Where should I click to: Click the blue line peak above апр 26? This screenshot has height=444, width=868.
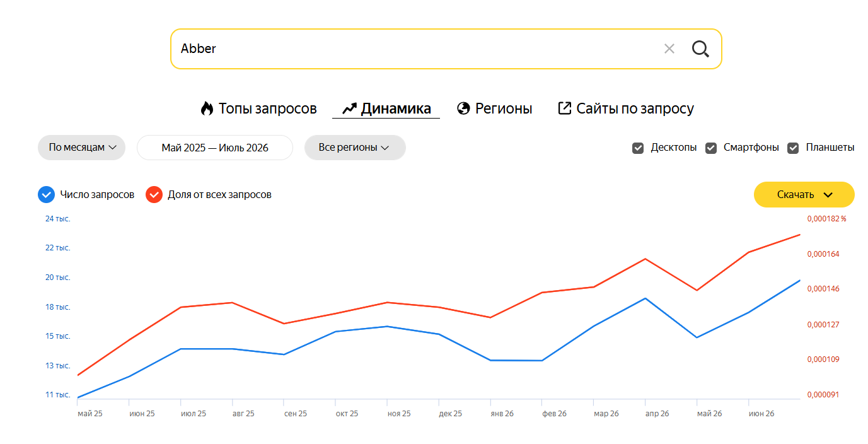pos(645,298)
